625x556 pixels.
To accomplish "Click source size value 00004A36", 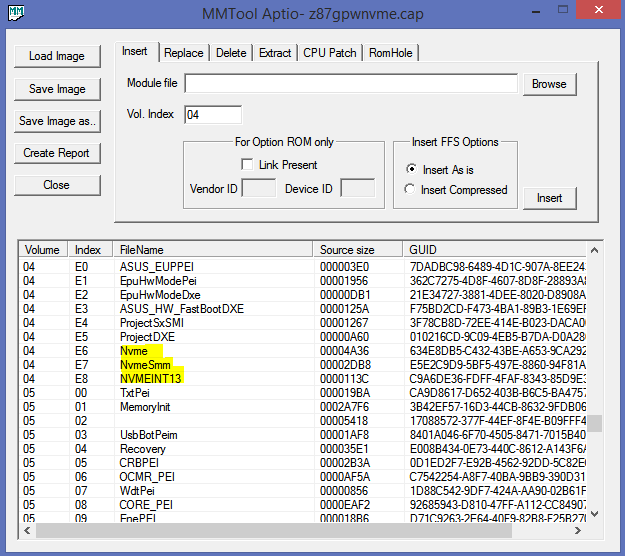I will [344, 351].
